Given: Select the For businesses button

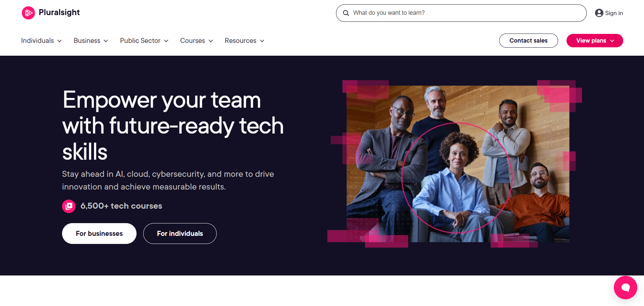Looking at the screenshot, I should (99, 234).
